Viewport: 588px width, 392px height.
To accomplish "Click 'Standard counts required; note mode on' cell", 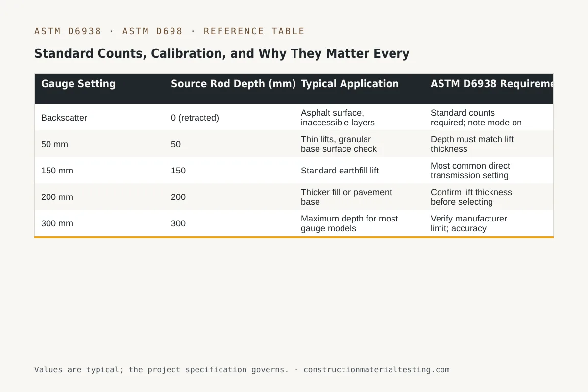I will (x=476, y=118).
